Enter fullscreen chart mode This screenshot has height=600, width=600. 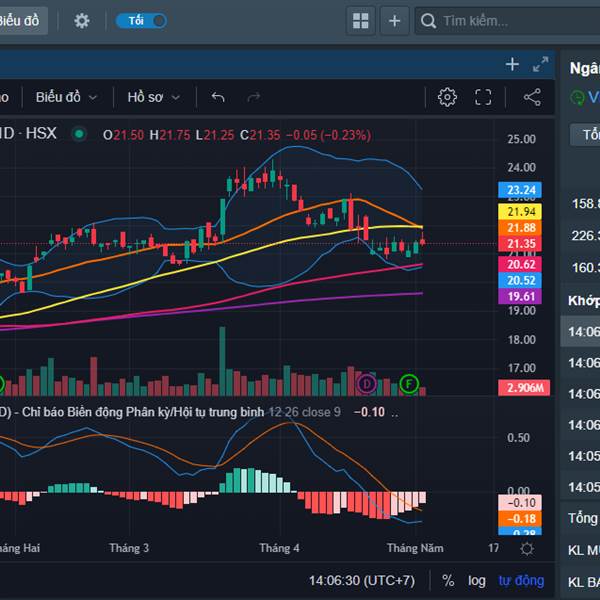coord(483,97)
